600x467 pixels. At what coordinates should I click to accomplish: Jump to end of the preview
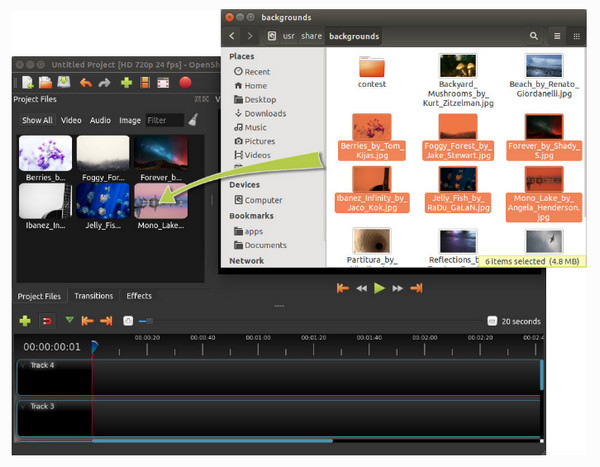click(416, 288)
